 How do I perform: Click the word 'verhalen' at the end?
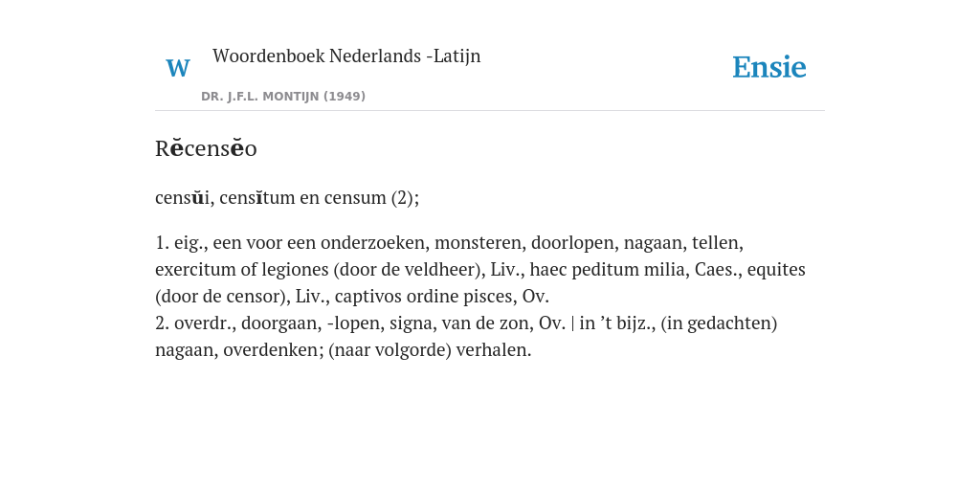[x=494, y=350]
